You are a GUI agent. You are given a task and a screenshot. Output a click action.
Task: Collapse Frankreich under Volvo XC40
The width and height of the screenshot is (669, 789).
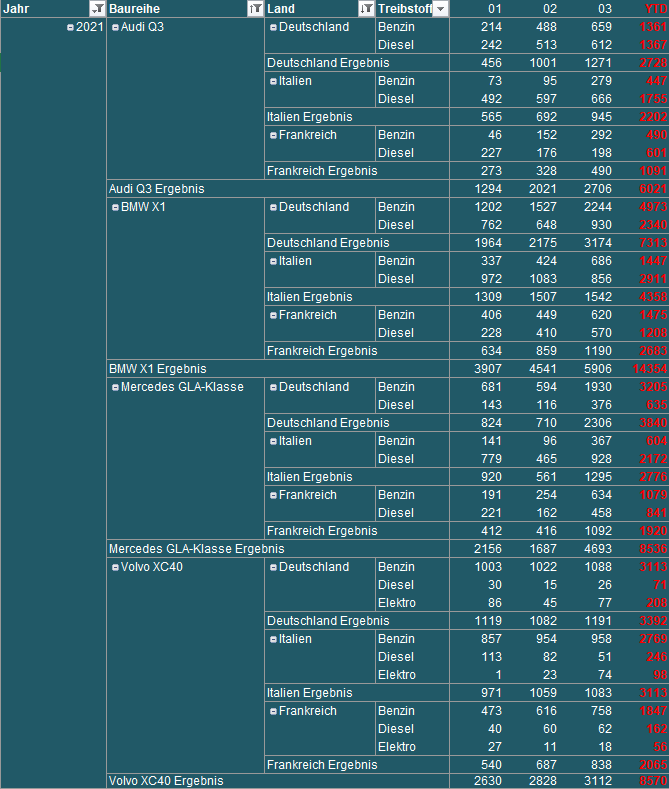[x=273, y=712]
